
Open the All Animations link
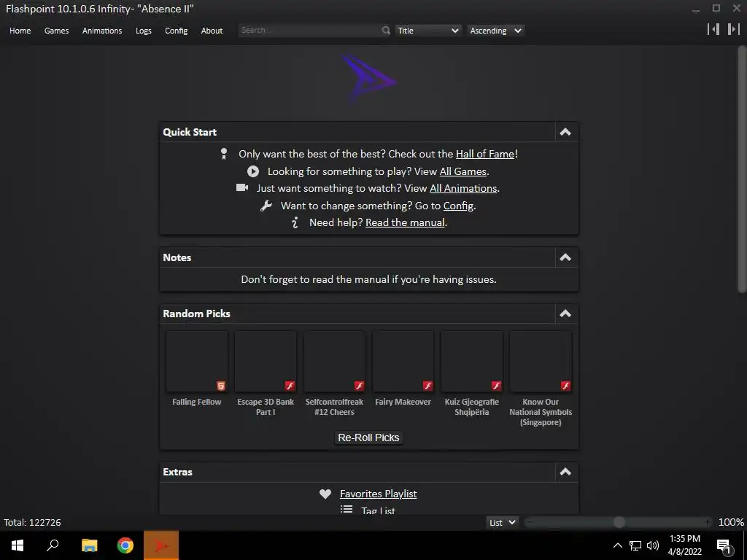(463, 188)
